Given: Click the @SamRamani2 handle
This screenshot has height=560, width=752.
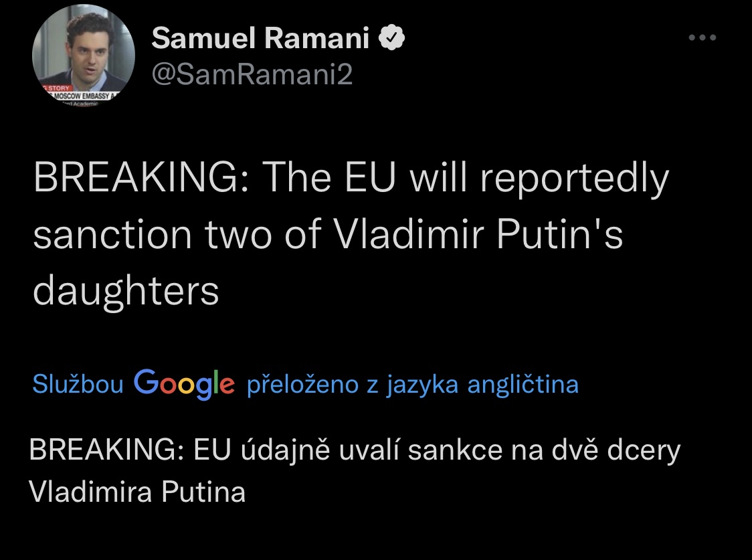Looking at the screenshot, I should (x=252, y=76).
